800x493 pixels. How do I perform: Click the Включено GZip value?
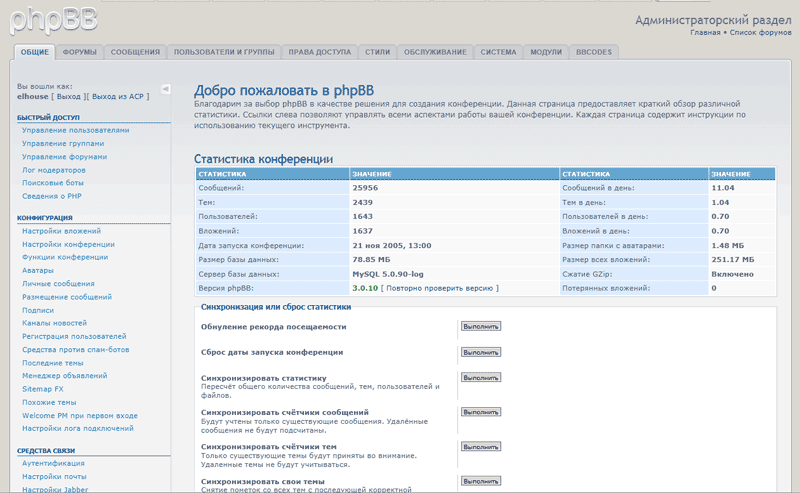pyautogui.click(x=732, y=274)
